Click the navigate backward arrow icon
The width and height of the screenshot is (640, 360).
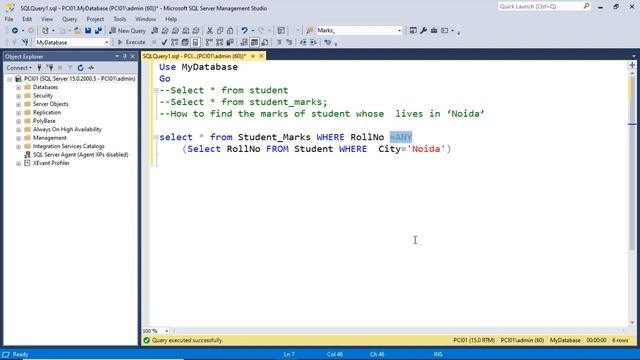coord(15,31)
